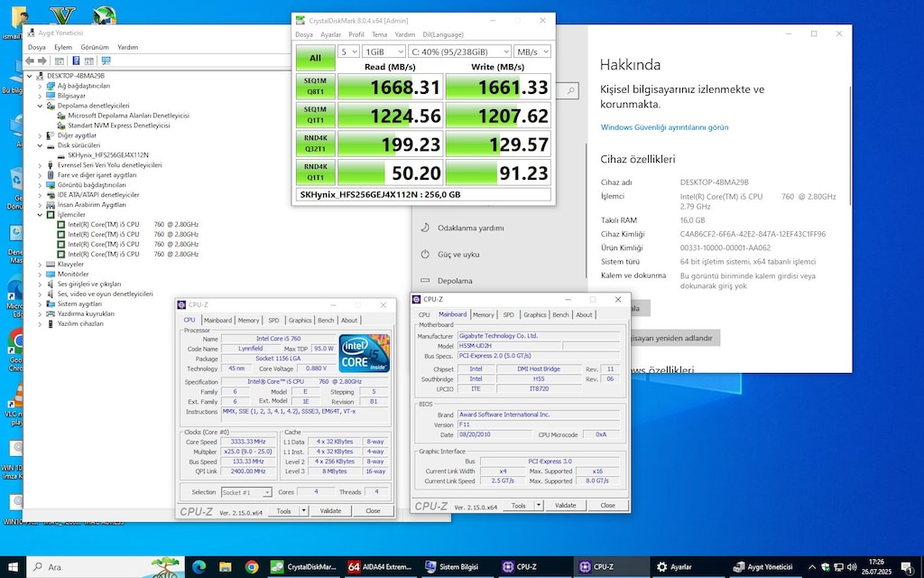
Task: Click the Intel Core i5 logo in CPU-Z
Action: pyautogui.click(x=365, y=353)
